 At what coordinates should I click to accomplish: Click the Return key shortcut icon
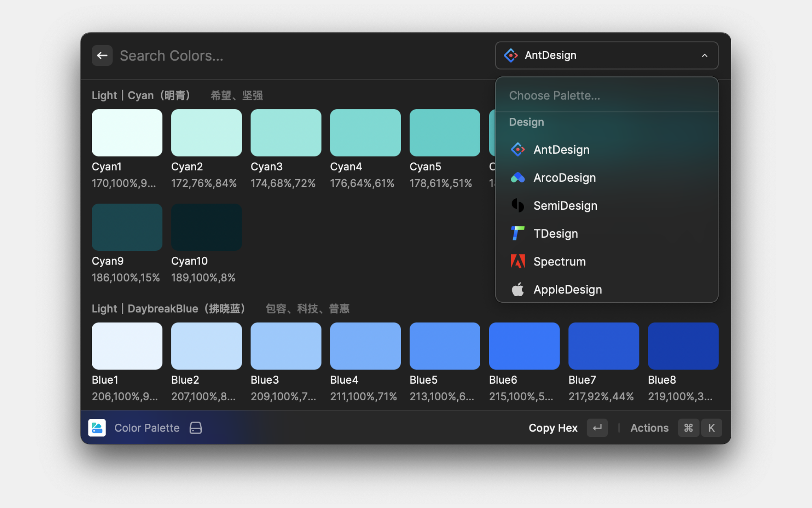[597, 428]
